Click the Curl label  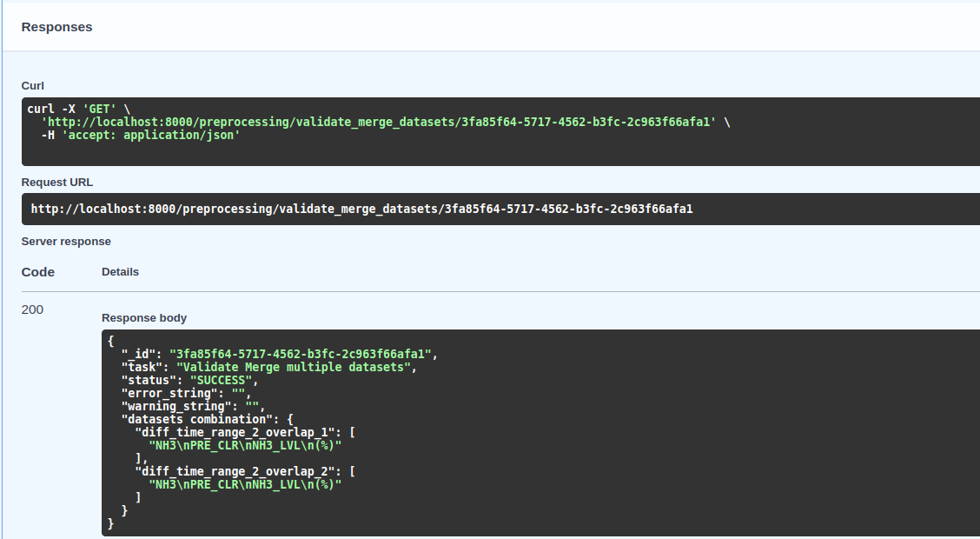coord(33,85)
